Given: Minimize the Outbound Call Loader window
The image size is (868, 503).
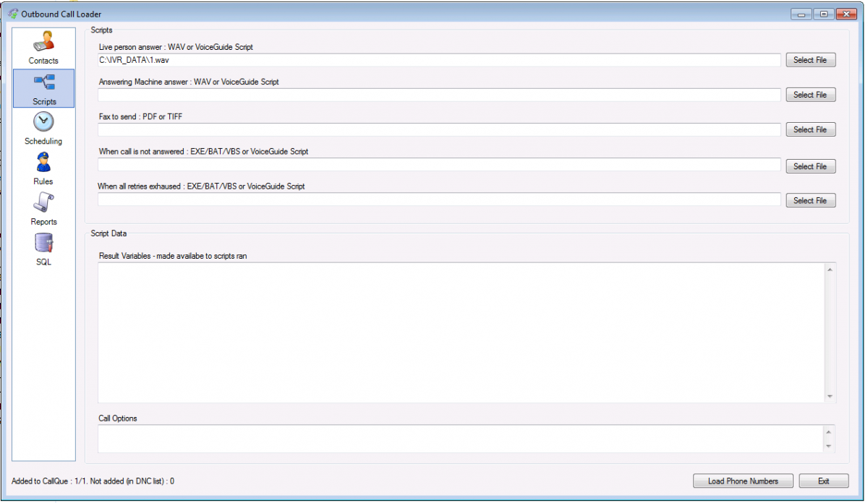Looking at the screenshot, I should pyautogui.click(x=801, y=14).
